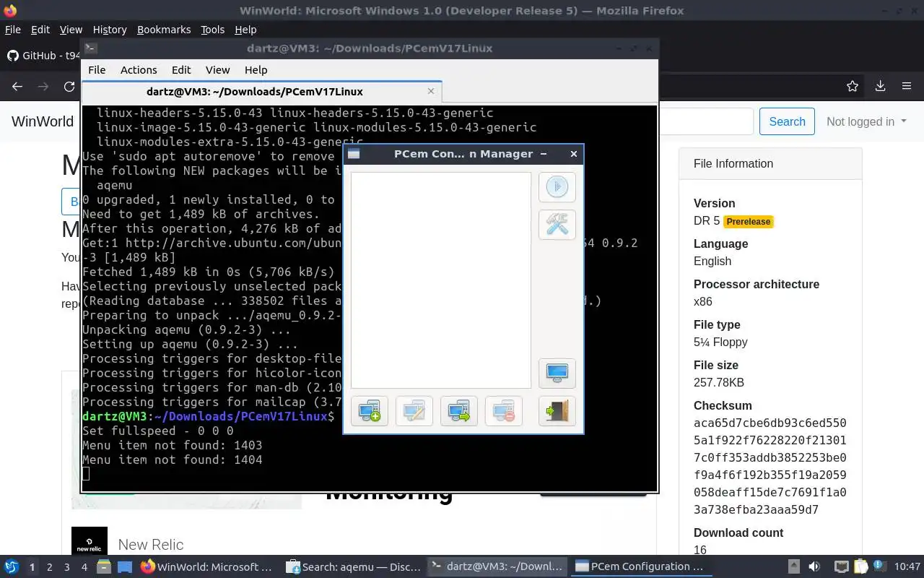Click the WinWorld Search button
This screenshot has width=924, height=578.
tap(787, 121)
